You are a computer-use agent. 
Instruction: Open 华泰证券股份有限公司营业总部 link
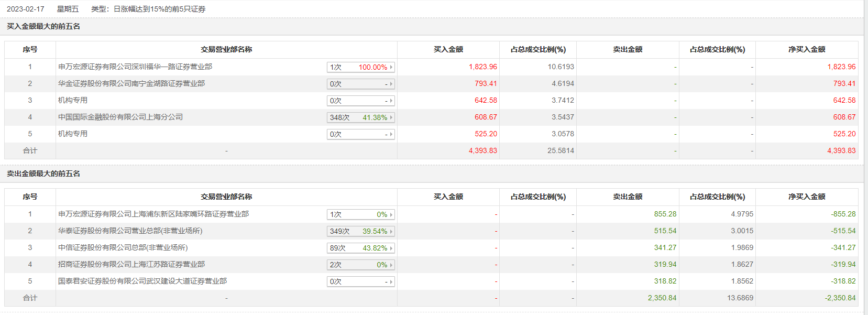(130, 231)
